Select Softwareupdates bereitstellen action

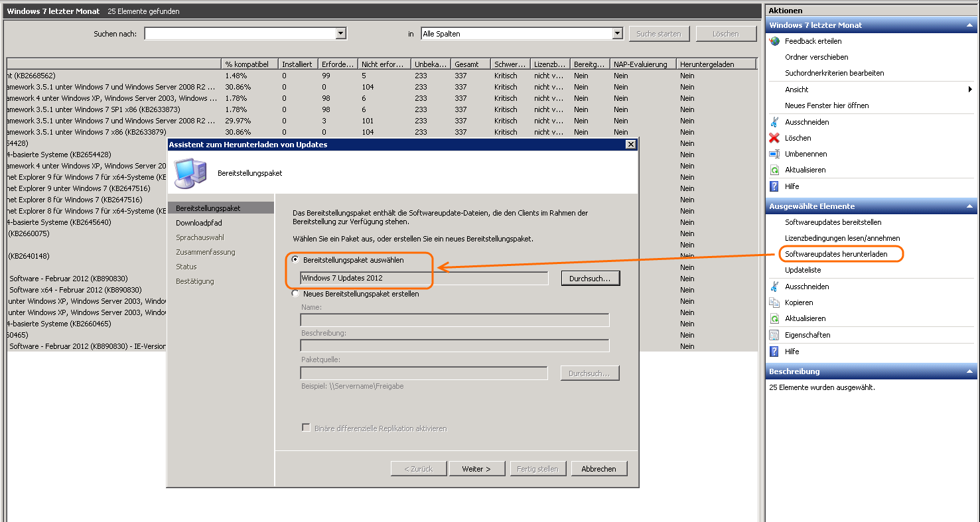pyautogui.click(x=833, y=222)
